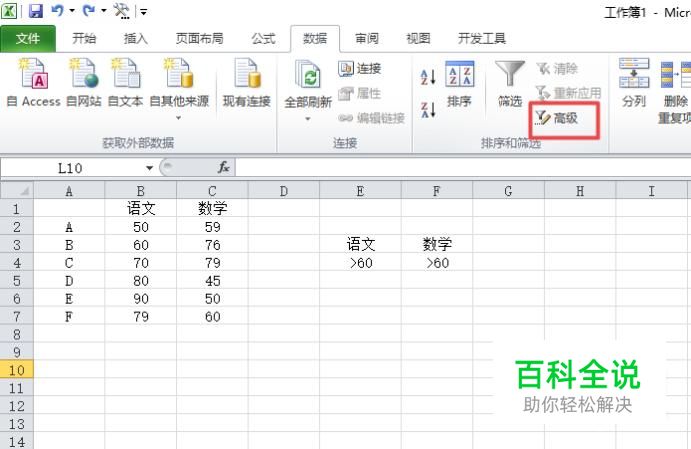Select cell E4 containing >60
Viewport: 691px width, 449px height.
(x=360, y=263)
